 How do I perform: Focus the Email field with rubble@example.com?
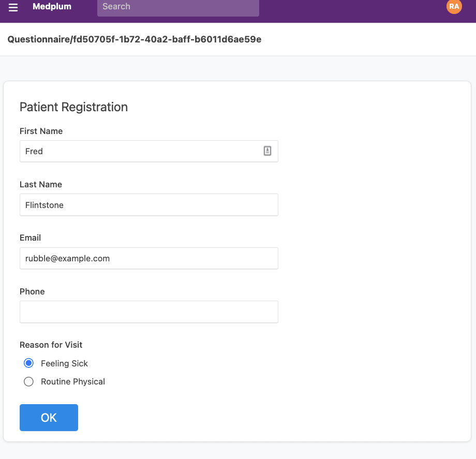[149, 258]
